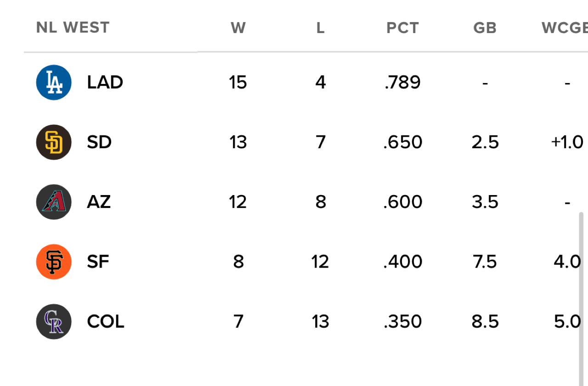Image resolution: width=588 pixels, height=386 pixels.
Task: Click the Colorado Rockies logo
Action: tap(54, 321)
